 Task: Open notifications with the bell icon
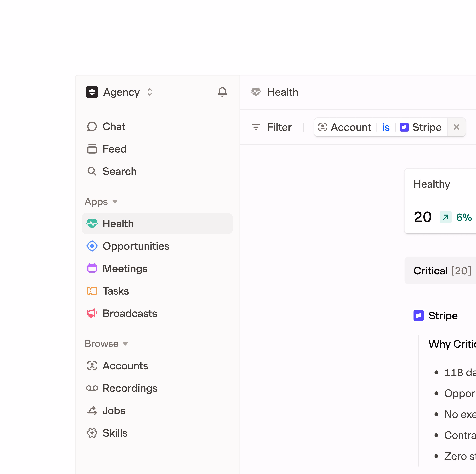pyautogui.click(x=222, y=92)
